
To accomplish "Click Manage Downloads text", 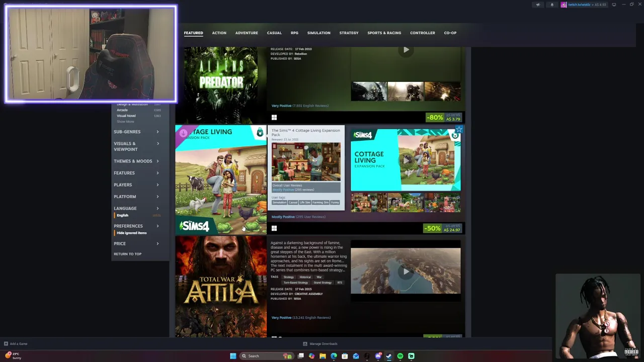I will [324, 344].
